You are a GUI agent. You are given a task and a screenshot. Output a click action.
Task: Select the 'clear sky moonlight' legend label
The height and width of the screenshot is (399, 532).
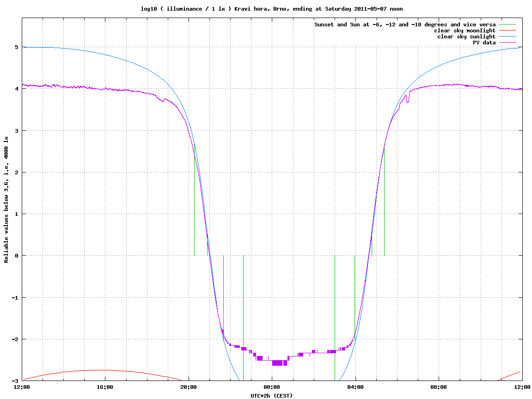coord(465,31)
